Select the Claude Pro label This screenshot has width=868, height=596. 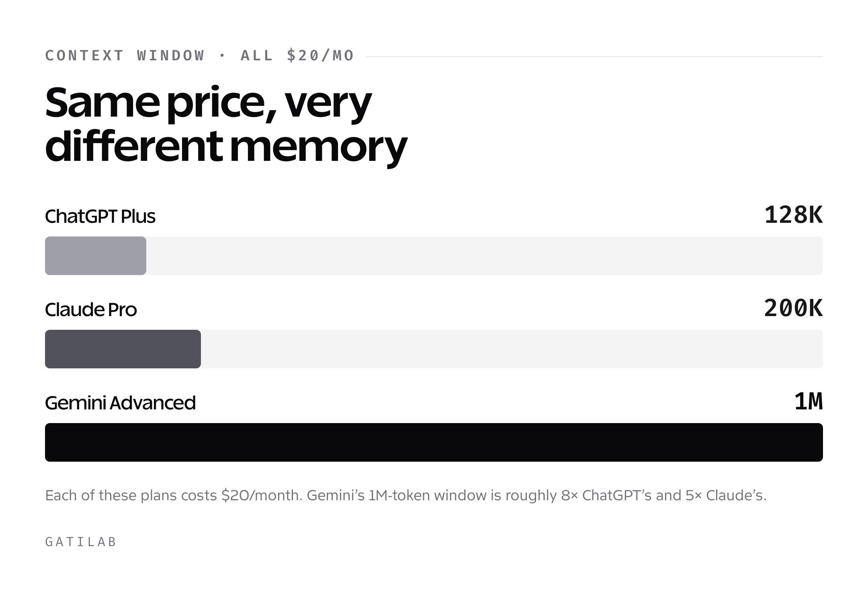click(91, 310)
